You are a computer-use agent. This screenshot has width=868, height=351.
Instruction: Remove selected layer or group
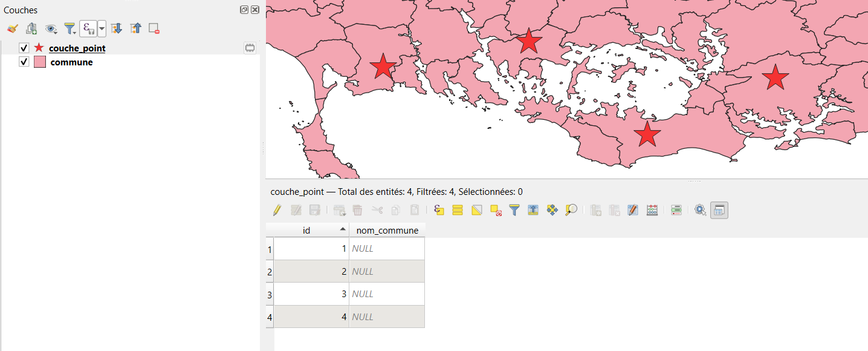click(154, 28)
